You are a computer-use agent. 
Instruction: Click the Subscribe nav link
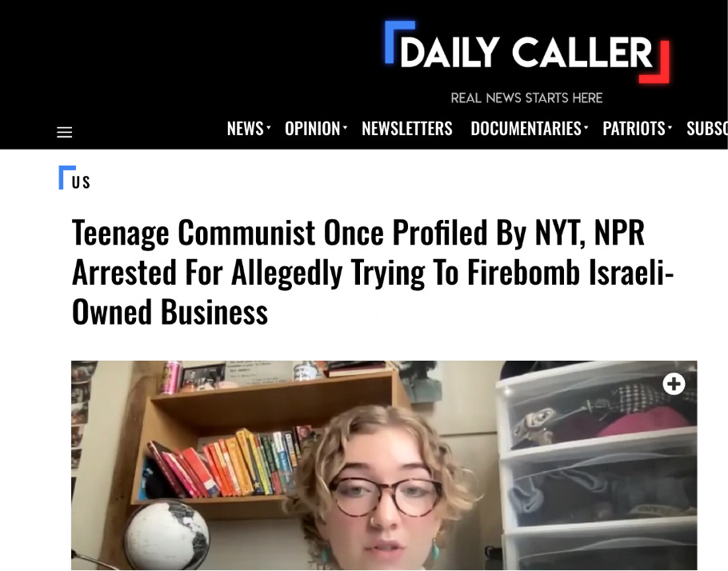pos(706,129)
